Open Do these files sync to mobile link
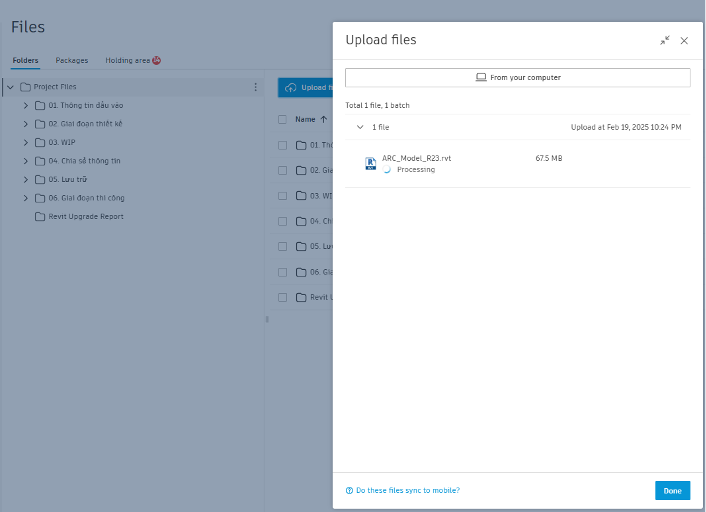This screenshot has width=706, height=512. click(408, 490)
